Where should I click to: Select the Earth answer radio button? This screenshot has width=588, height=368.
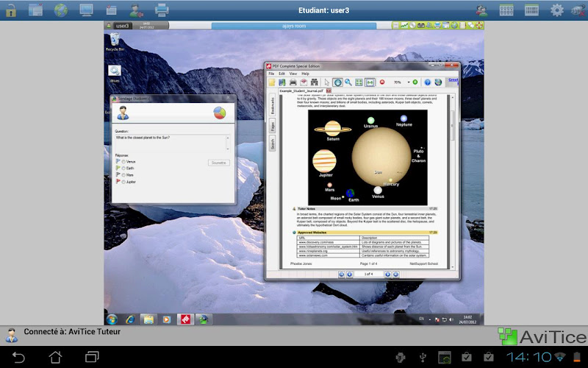[123, 168]
